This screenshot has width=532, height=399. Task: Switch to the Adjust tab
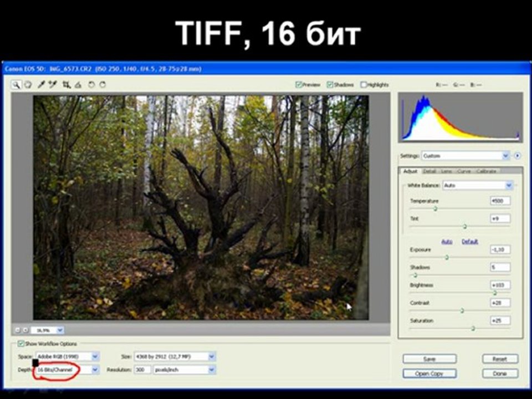[x=410, y=171]
